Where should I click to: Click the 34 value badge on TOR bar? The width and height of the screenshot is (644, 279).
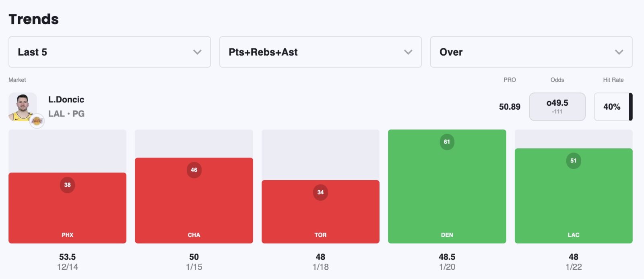pyautogui.click(x=320, y=192)
